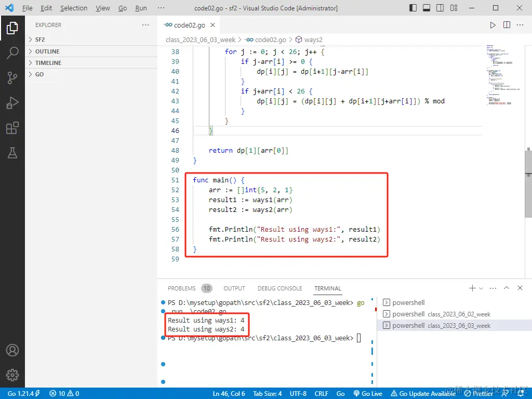Expand the TIMELINE section
The image size is (532, 399).
(x=91, y=63)
